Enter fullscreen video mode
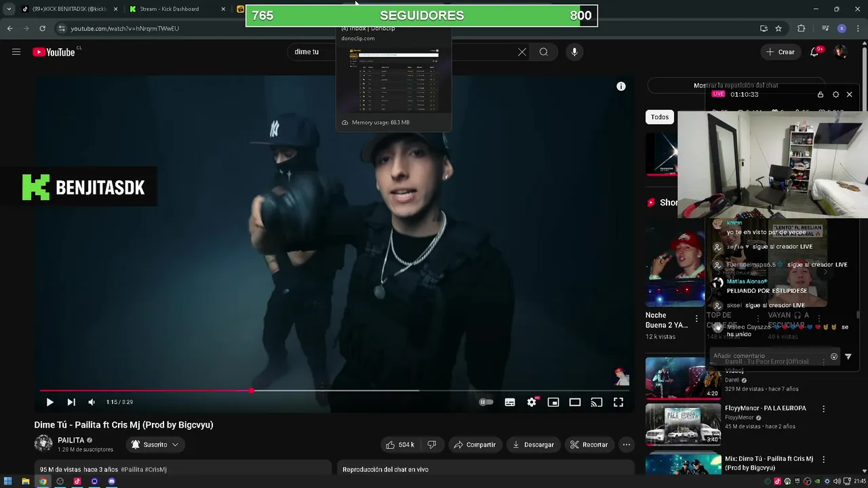868x488 pixels. (x=618, y=402)
